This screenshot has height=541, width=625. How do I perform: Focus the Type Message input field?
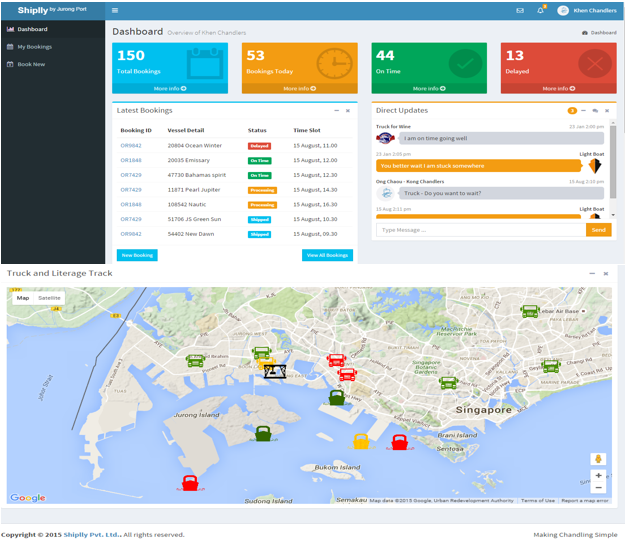[481, 230]
